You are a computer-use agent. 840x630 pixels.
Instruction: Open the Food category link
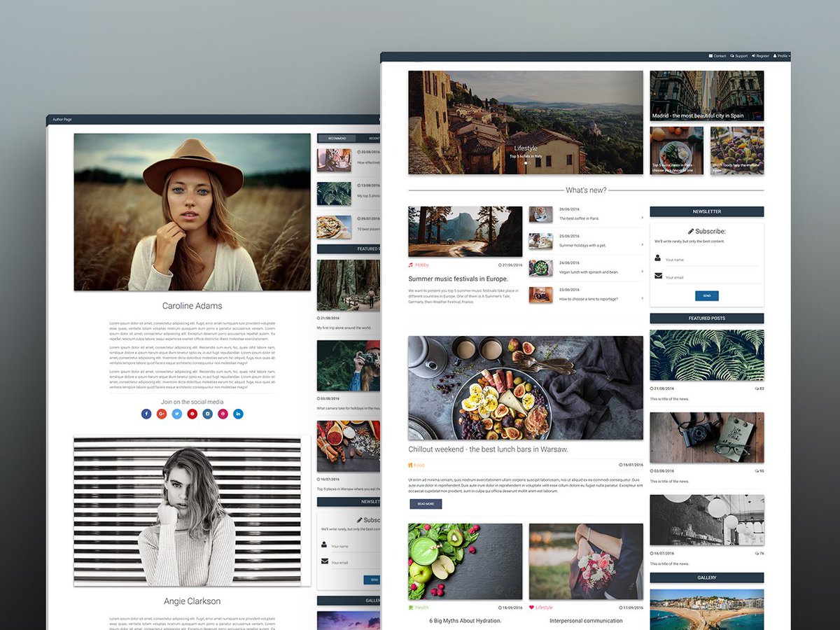(419, 465)
